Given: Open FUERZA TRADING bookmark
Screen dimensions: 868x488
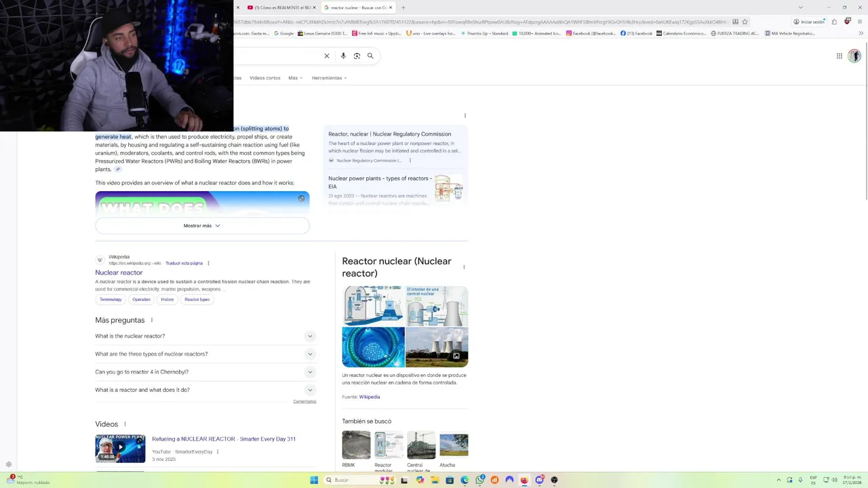Looking at the screenshot, I should click(735, 33).
